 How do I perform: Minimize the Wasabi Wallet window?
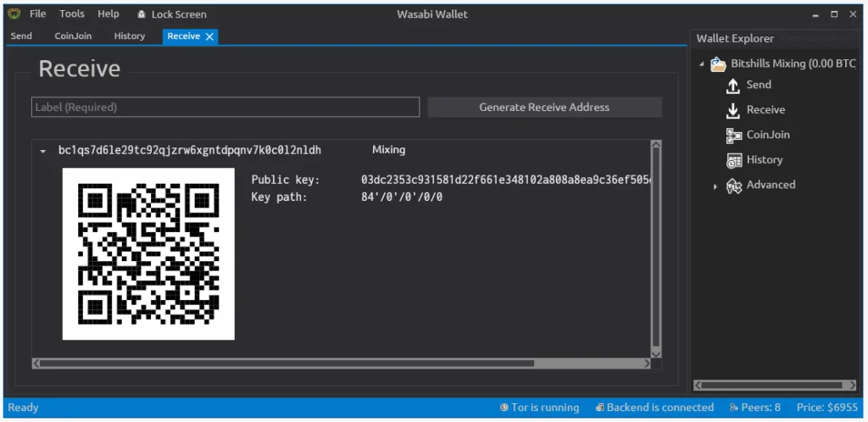pos(815,14)
